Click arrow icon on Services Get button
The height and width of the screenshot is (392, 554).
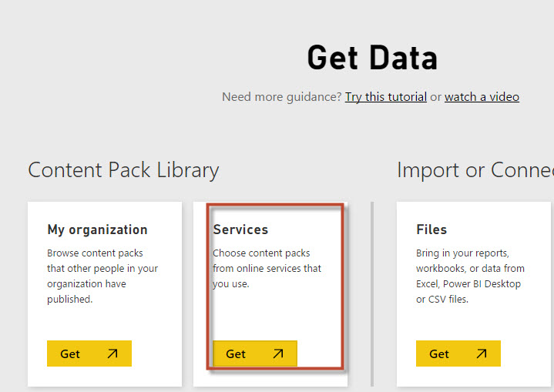[x=278, y=354]
